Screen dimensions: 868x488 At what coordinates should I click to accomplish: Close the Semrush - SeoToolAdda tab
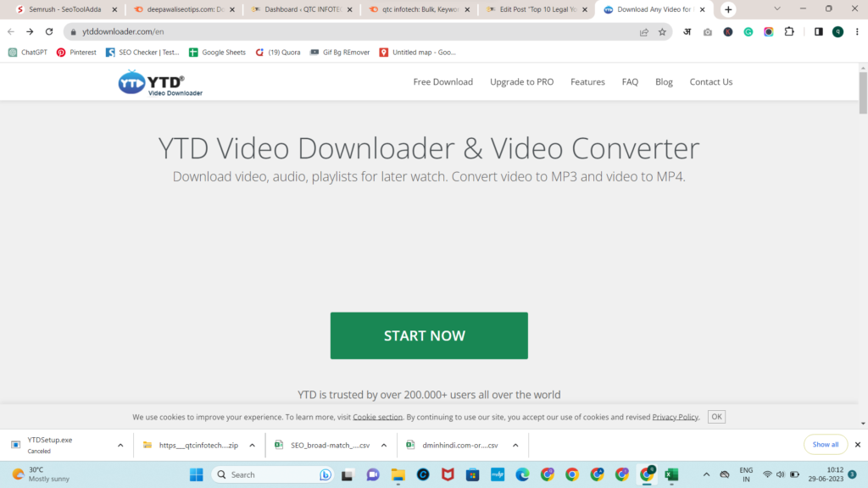(114, 9)
